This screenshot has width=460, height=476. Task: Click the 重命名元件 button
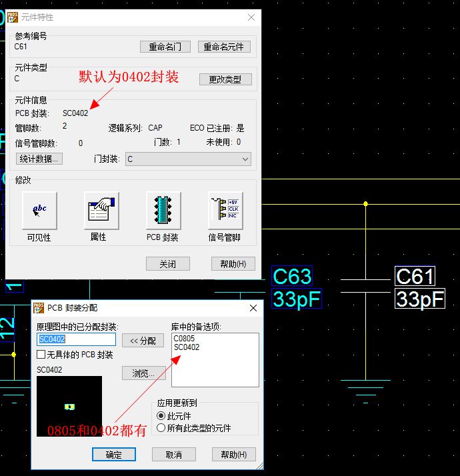point(224,47)
